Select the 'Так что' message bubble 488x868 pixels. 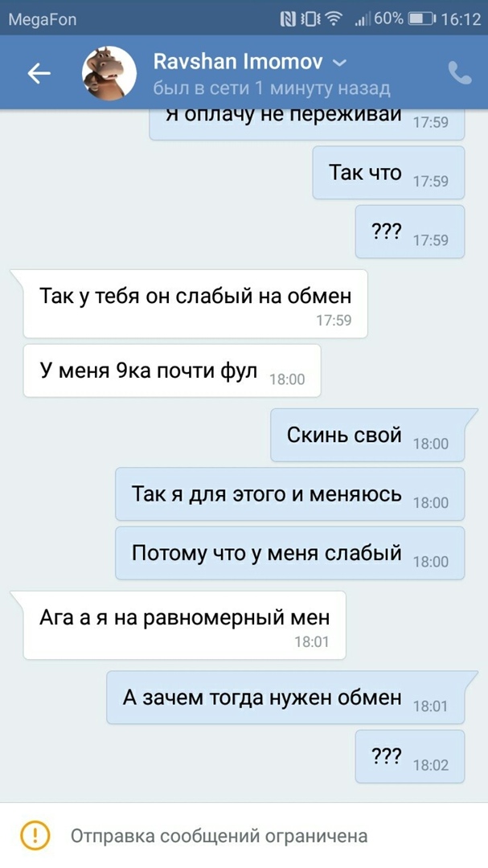(x=388, y=173)
